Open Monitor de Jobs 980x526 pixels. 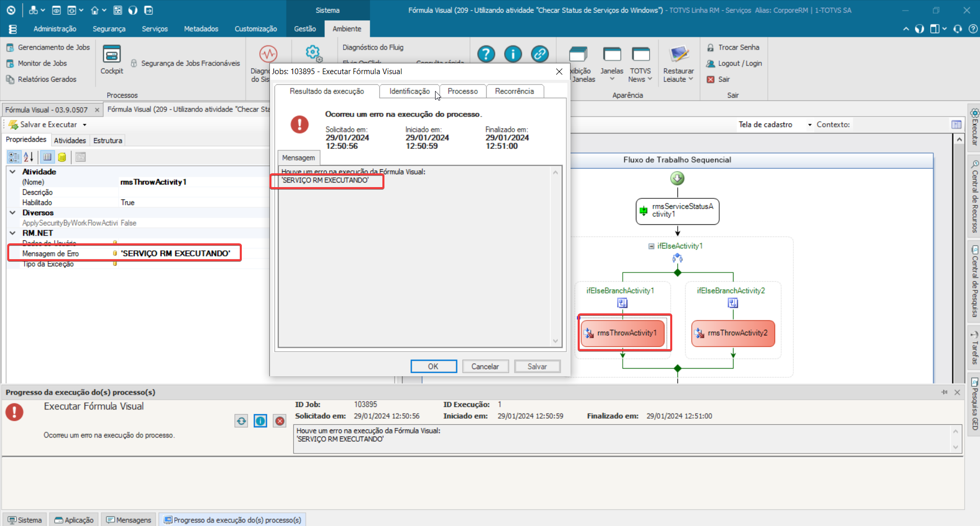pos(37,63)
